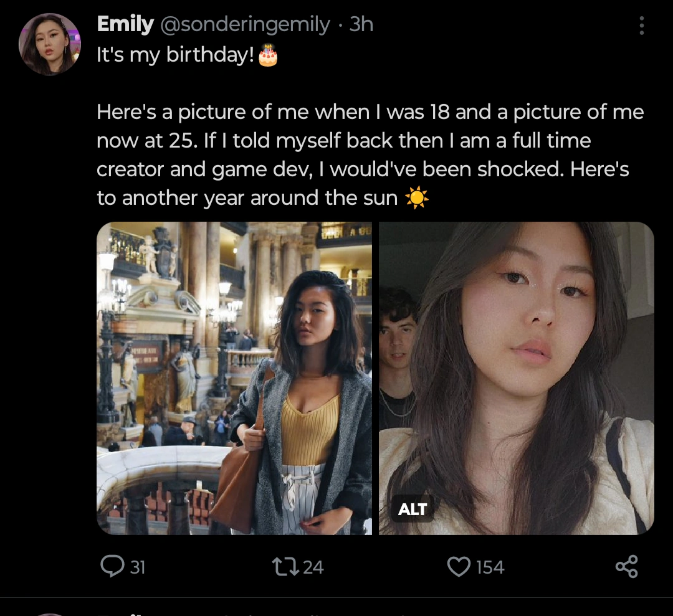Show the ALT image description badge
This screenshot has width=673, height=616.
coord(413,509)
